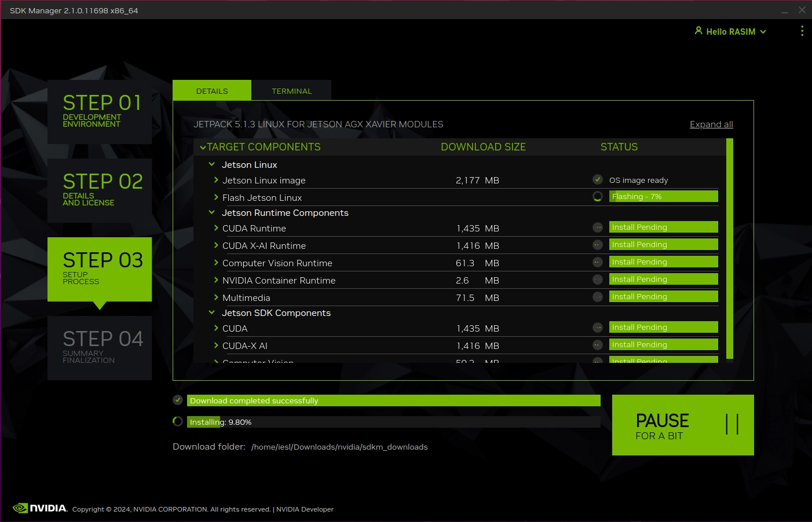This screenshot has height=522, width=812.
Task: Collapse the Jetson Runtime Components group
Action: 212,212
